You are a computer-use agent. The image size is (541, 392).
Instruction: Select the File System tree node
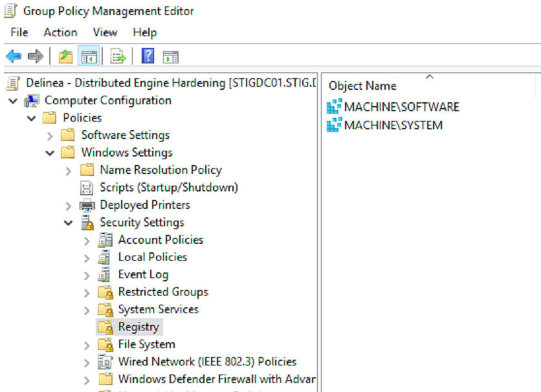(146, 344)
